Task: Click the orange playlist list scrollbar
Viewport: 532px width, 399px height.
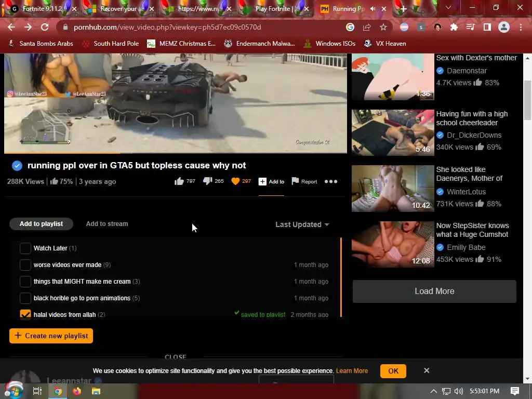Action: click(341, 277)
